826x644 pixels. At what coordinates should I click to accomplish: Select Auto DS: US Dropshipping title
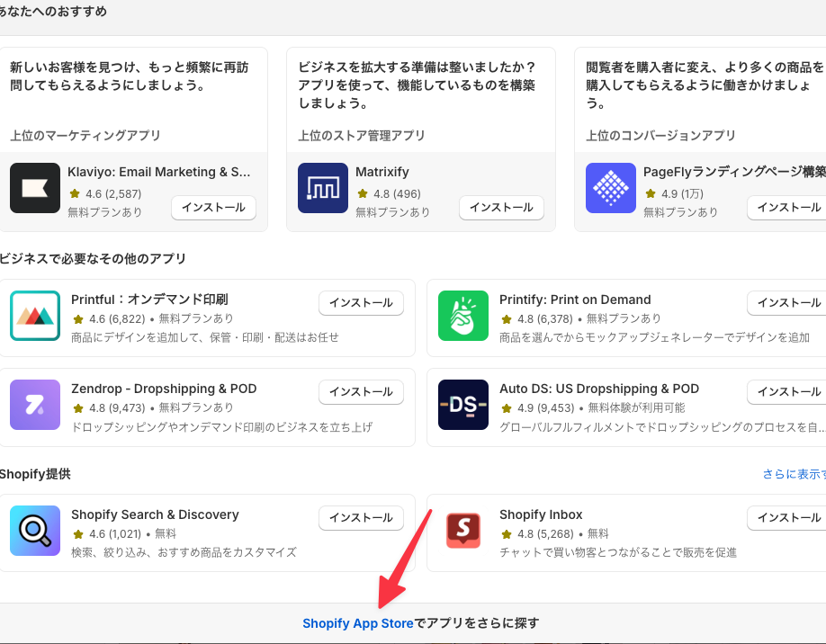[x=599, y=389]
